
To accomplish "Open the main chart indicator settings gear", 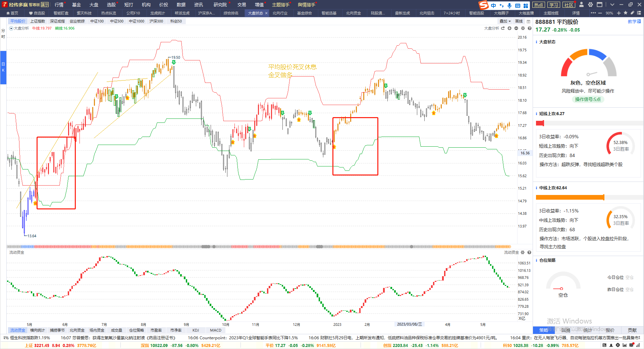I will pos(523,28).
